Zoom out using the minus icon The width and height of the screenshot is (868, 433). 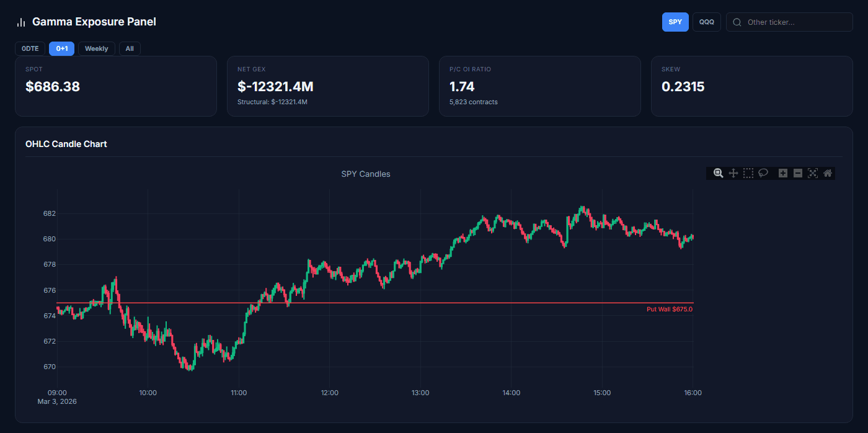pyautogui.click(x=798, y=173)
